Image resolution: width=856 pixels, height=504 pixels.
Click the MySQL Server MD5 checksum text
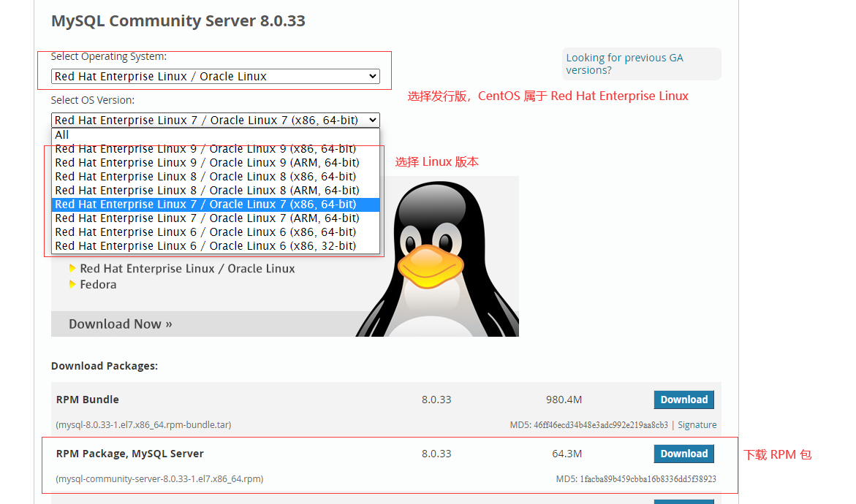pyautogui.click(x=636, y=479)
